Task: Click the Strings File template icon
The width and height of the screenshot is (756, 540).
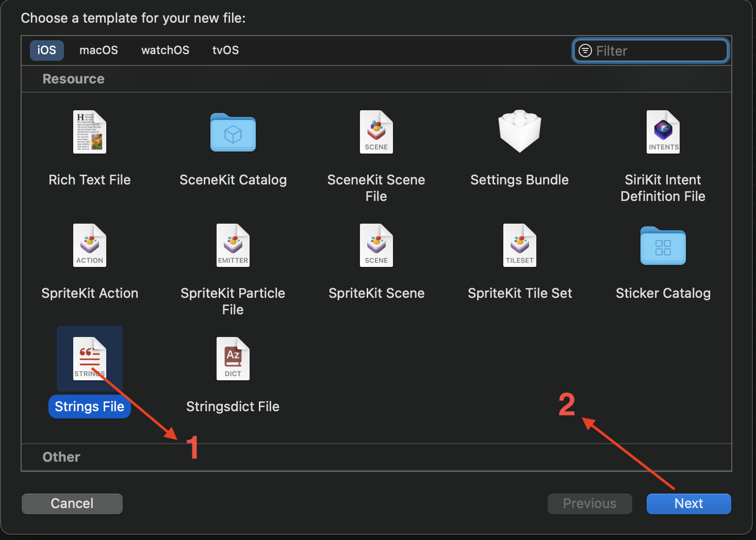Action: [x=90, y=359]
